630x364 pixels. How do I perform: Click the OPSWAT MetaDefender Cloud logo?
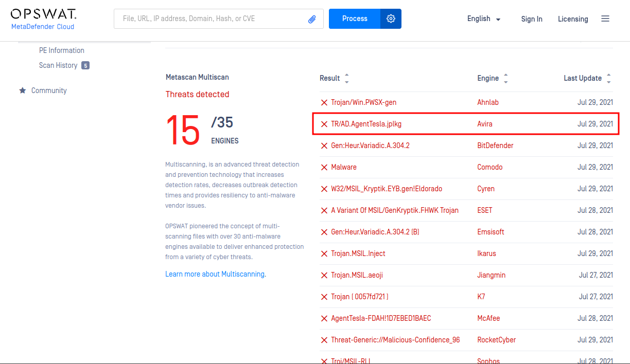coord(43,19)
